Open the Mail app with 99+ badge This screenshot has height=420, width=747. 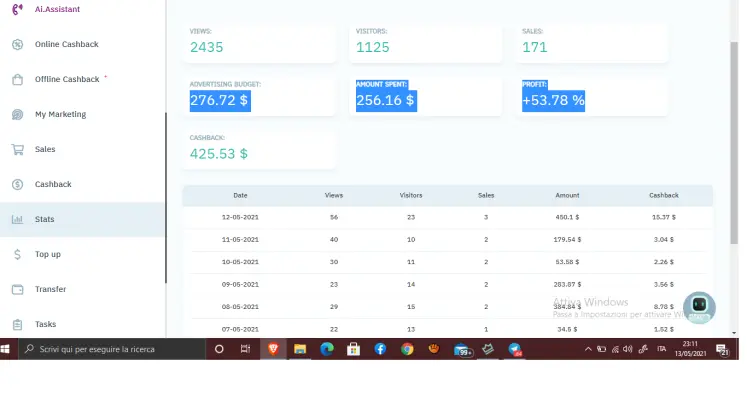462,350
